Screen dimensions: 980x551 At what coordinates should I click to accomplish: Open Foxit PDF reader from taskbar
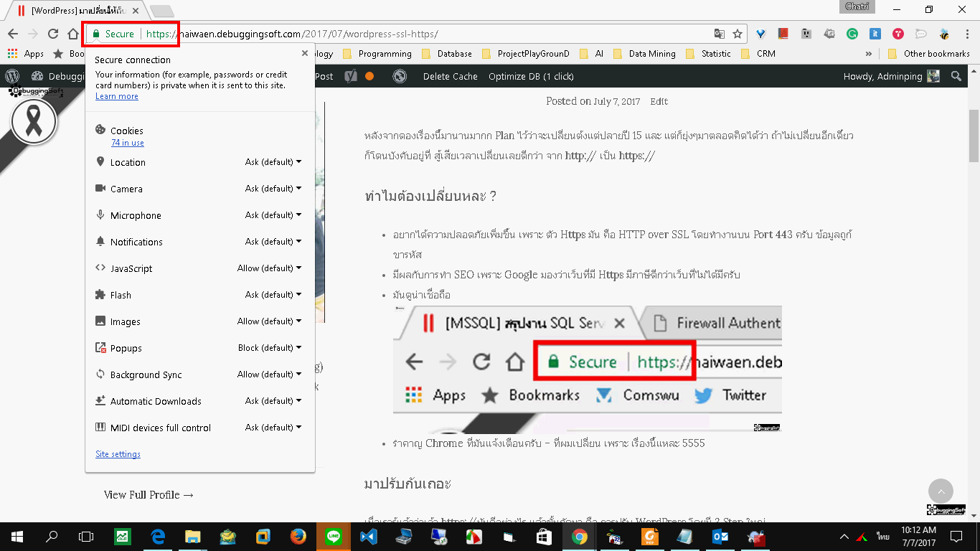click(649, 537)
